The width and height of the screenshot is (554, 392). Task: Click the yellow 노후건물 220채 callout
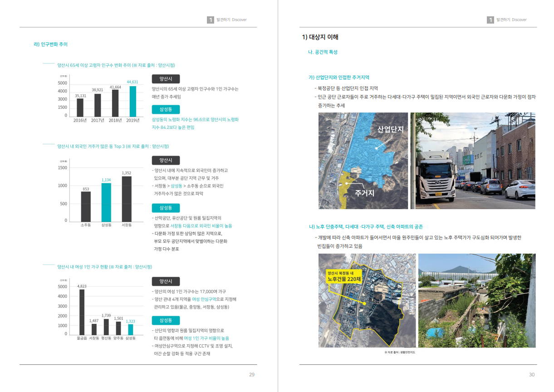point(344,276)
